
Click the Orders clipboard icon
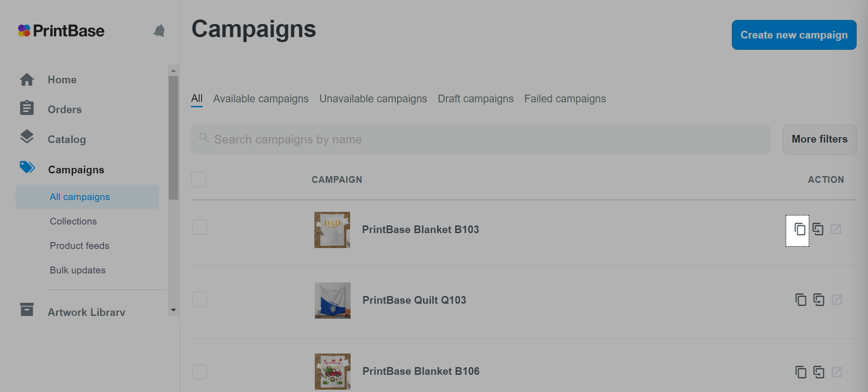point(27,108)
